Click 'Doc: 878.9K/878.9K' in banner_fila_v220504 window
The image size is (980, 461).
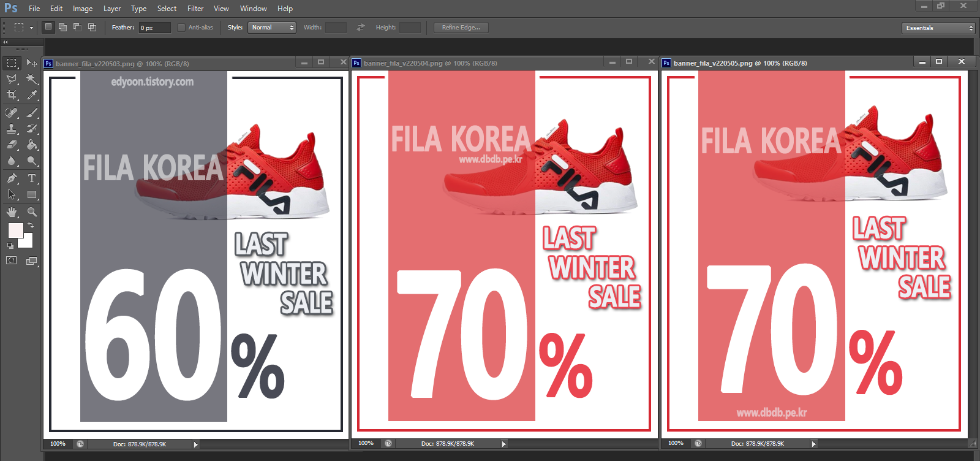pos(448,444)
